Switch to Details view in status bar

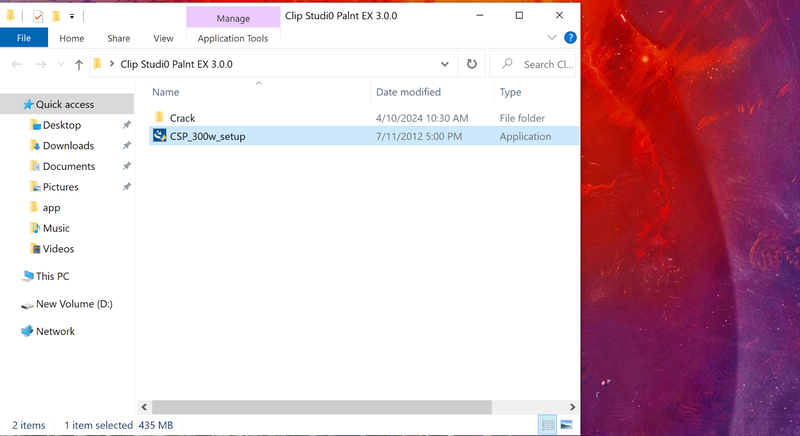pyautogui.click(x=548, y=425)
